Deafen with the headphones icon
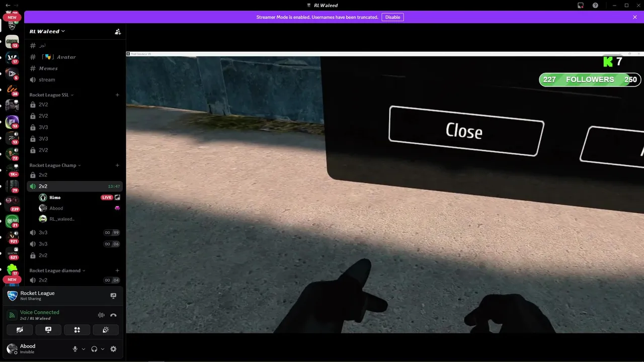Screen dimensions: 644x362 point(94,349)
